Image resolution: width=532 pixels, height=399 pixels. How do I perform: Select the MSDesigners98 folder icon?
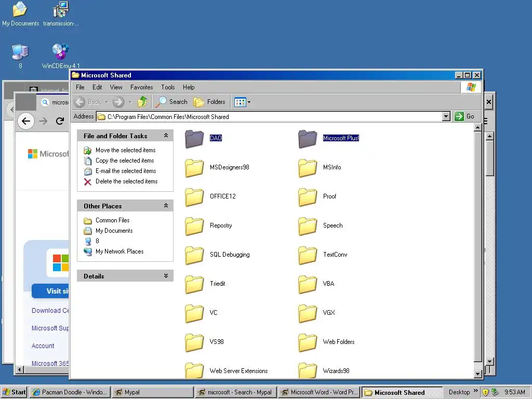click(194, 168)
